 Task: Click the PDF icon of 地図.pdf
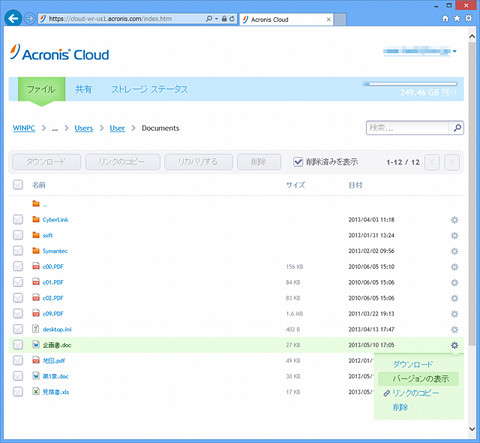coord(36,360)
